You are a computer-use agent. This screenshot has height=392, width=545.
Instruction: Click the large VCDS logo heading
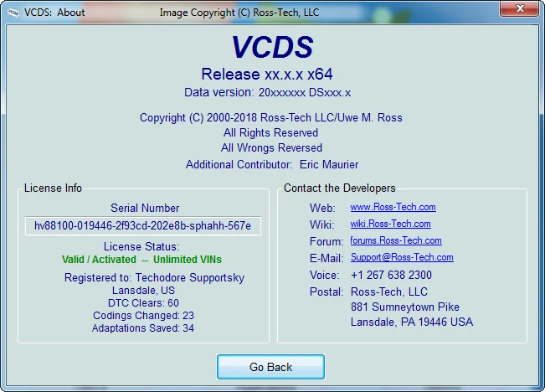click(272, 47)
